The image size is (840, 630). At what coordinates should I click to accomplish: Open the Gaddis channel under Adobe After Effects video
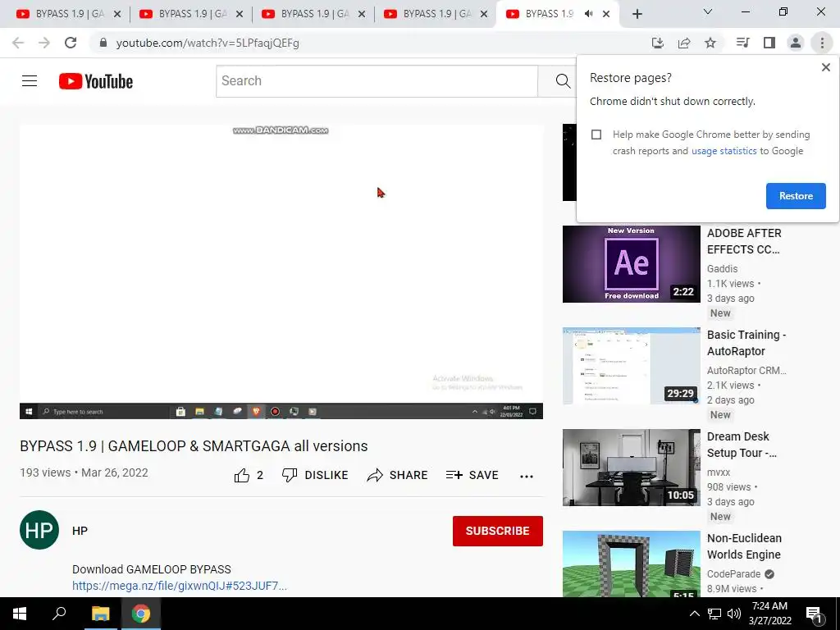pos(722,269)
